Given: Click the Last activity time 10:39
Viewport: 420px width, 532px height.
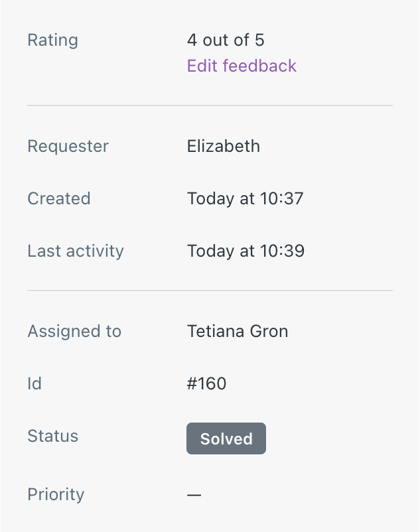Looking at the screenshot, I should coord(282,251).
